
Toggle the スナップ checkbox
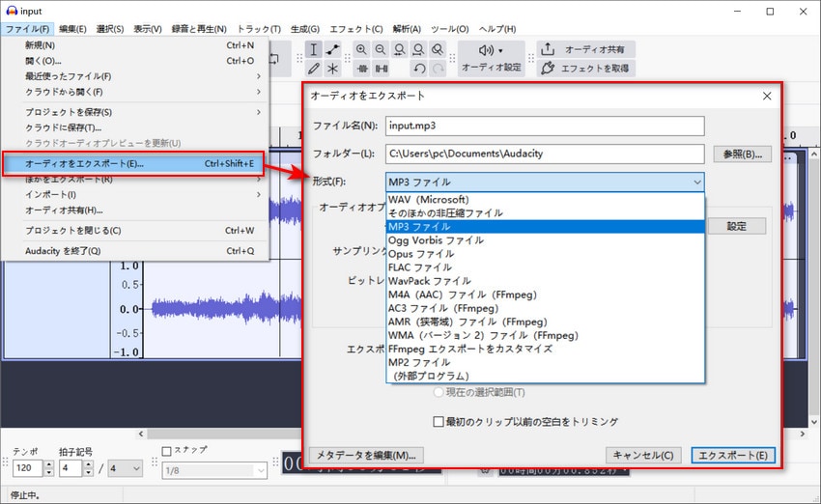coord(167,451)
